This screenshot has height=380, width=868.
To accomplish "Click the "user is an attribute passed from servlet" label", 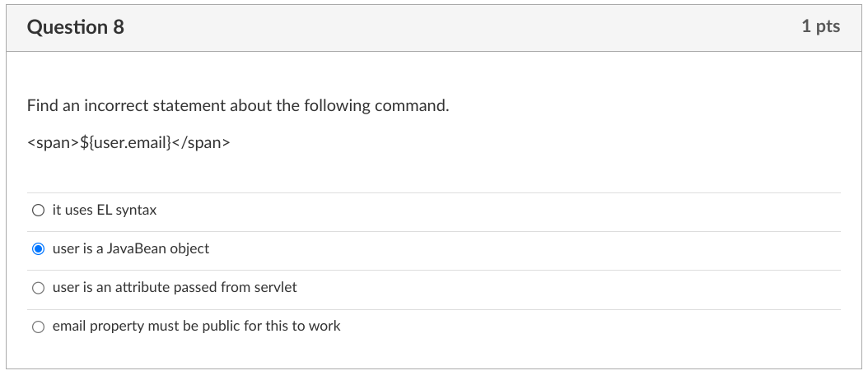I will [x=174, y=287].
